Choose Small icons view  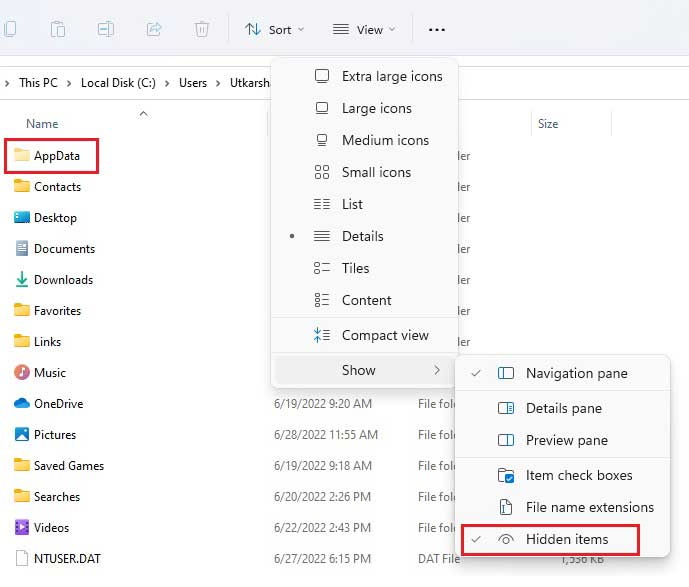click(365, 172)
